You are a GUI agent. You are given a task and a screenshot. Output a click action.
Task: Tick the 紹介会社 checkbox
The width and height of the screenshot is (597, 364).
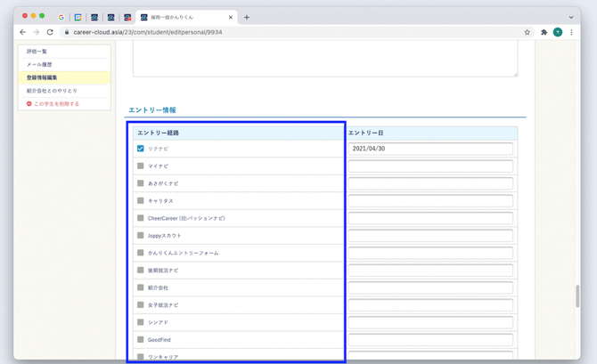coord(141,287)
